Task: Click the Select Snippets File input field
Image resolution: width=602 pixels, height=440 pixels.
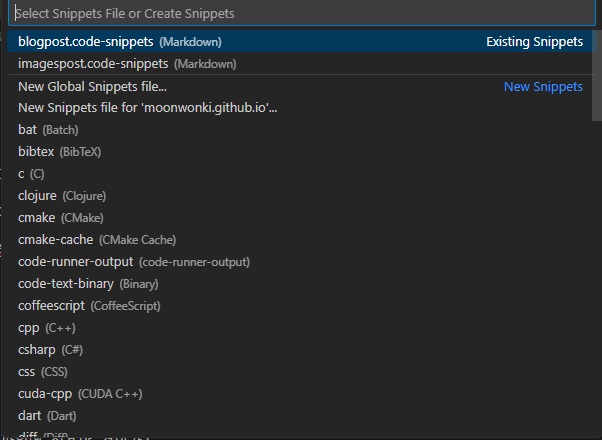Action: 300,14
